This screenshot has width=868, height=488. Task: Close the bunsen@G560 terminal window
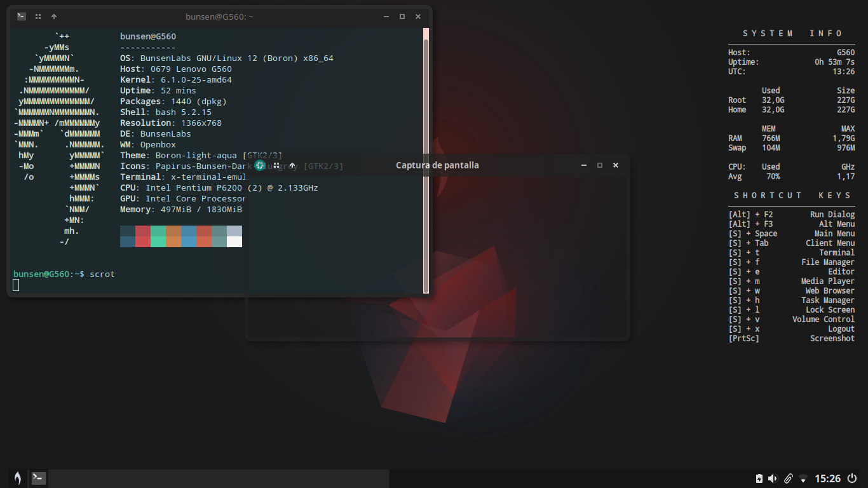pyautogui.click(x=418, y=17)
